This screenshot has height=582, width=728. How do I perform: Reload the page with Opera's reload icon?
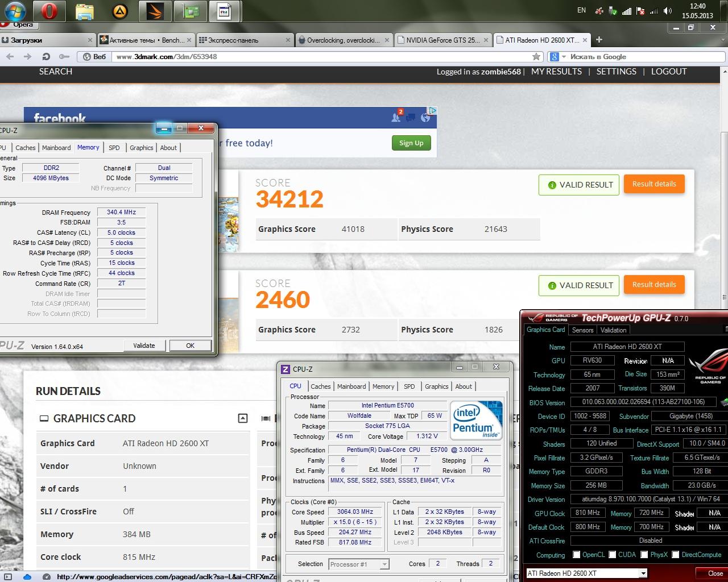[46, 57]
